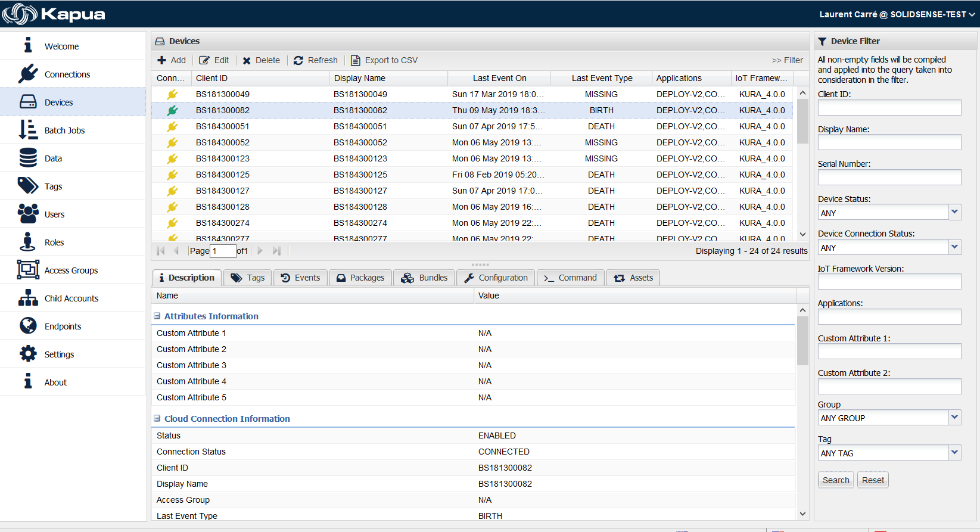
Task: Focus the Custom Attribute 1 field
Action: (889, 351)
